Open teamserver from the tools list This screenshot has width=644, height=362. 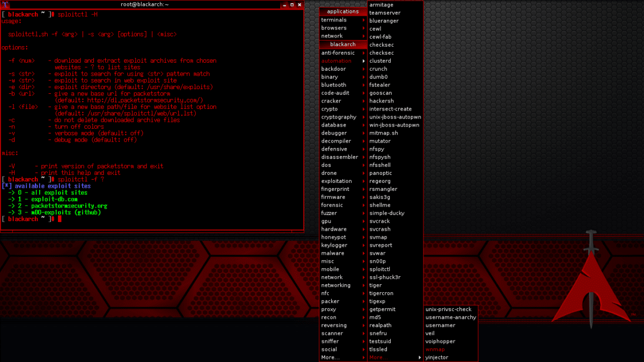pyautogui.click(x=384, y=12)
